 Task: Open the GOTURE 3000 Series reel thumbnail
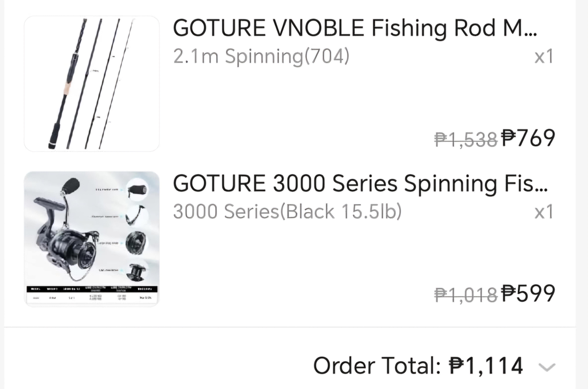(92, 239)
